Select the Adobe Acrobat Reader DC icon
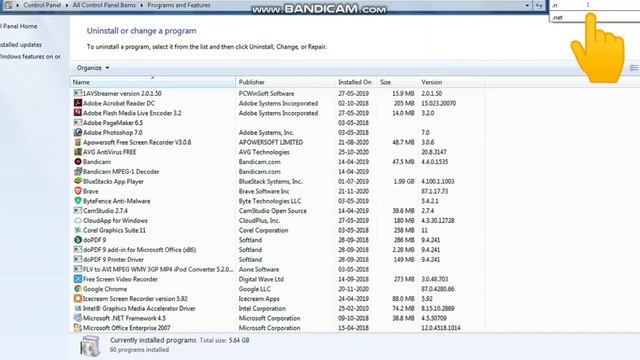 pos(78,103)
